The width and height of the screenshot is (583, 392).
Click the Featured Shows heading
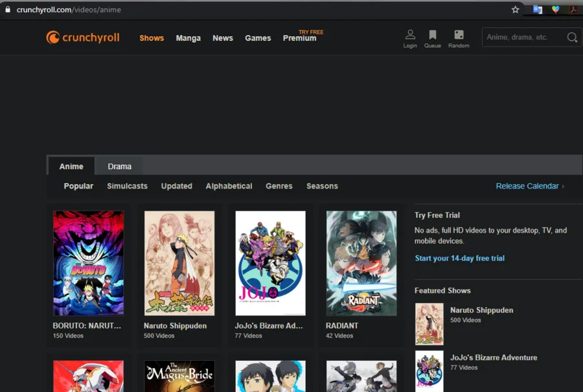pos(442,290)
